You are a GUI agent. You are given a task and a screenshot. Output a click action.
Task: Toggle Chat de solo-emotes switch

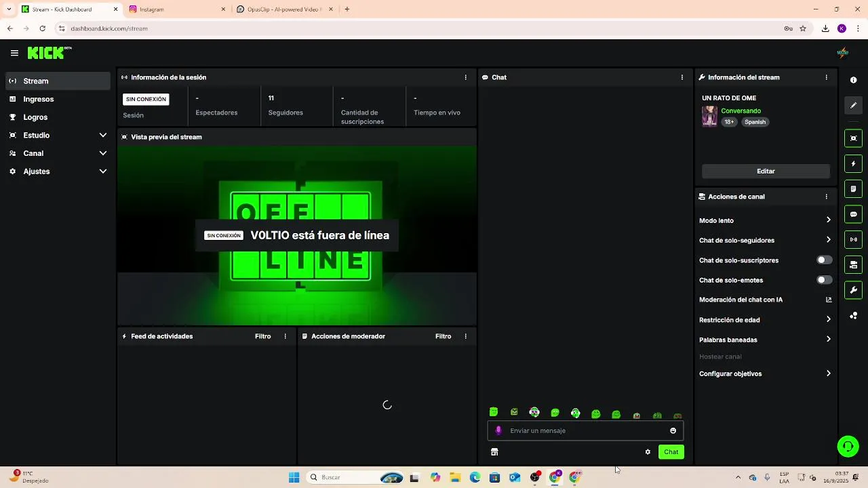824,280
